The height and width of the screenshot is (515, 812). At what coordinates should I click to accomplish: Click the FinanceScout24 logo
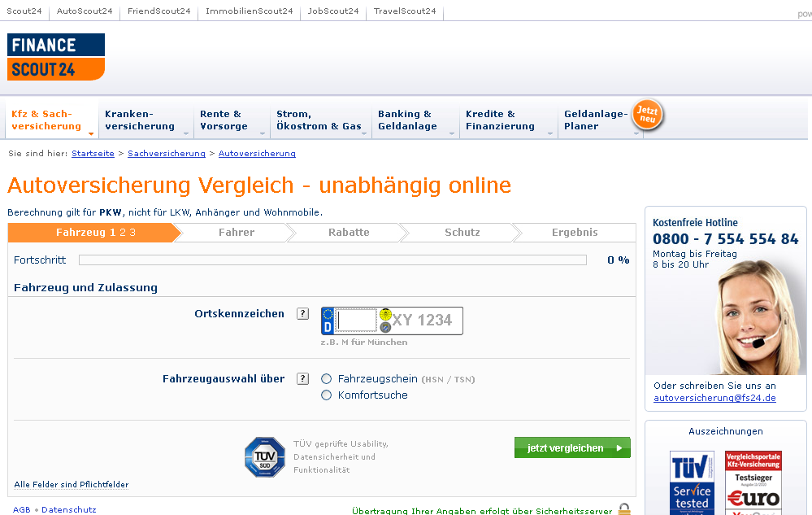pyautogui.click(x=56, y=57)
